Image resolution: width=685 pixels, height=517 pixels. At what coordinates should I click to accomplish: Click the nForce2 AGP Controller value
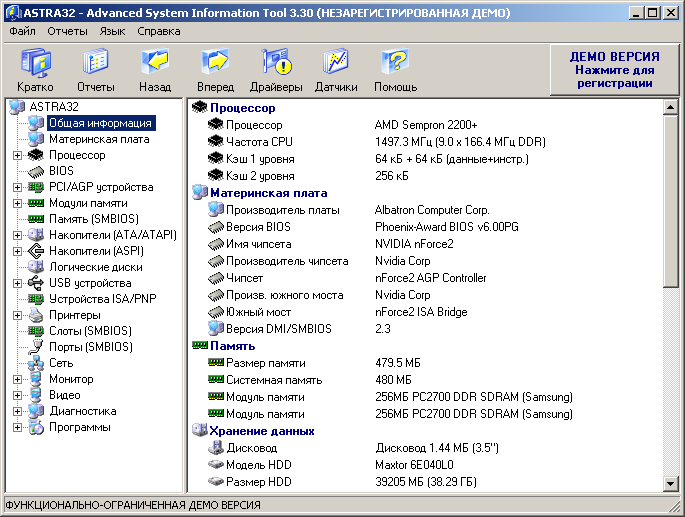click(x=430, y=278)
